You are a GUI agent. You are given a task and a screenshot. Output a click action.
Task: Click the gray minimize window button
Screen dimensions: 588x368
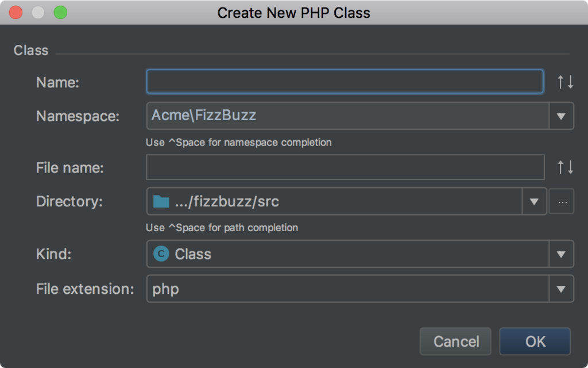point(38,12)
